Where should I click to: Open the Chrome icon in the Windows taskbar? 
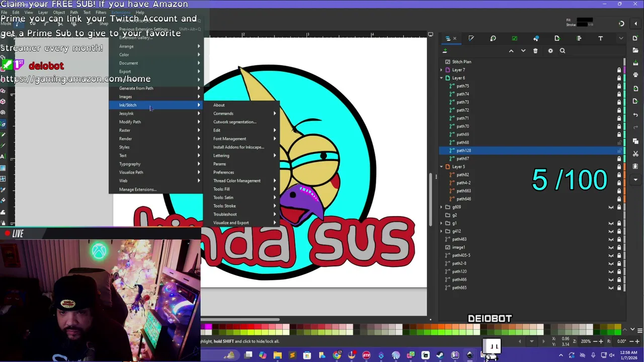(337, 355)
